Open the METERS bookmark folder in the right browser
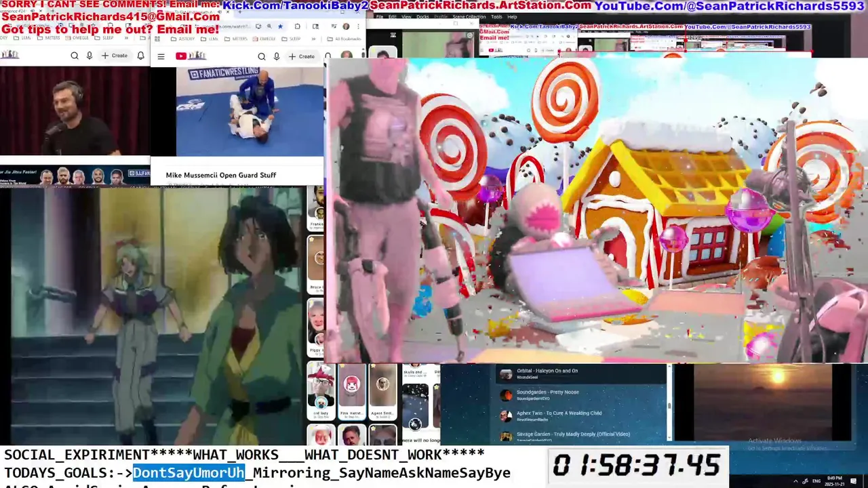The width and height of the screenshot is (868, 488). [235, 39]
